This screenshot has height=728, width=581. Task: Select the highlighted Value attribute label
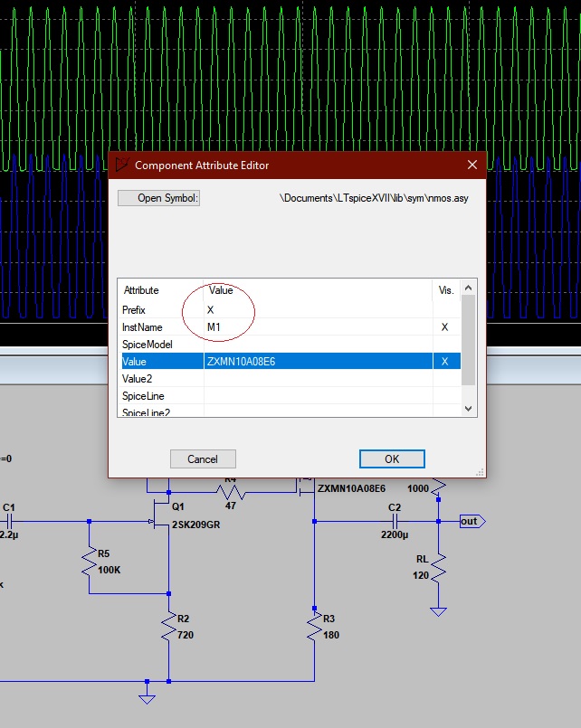[134, 361]
